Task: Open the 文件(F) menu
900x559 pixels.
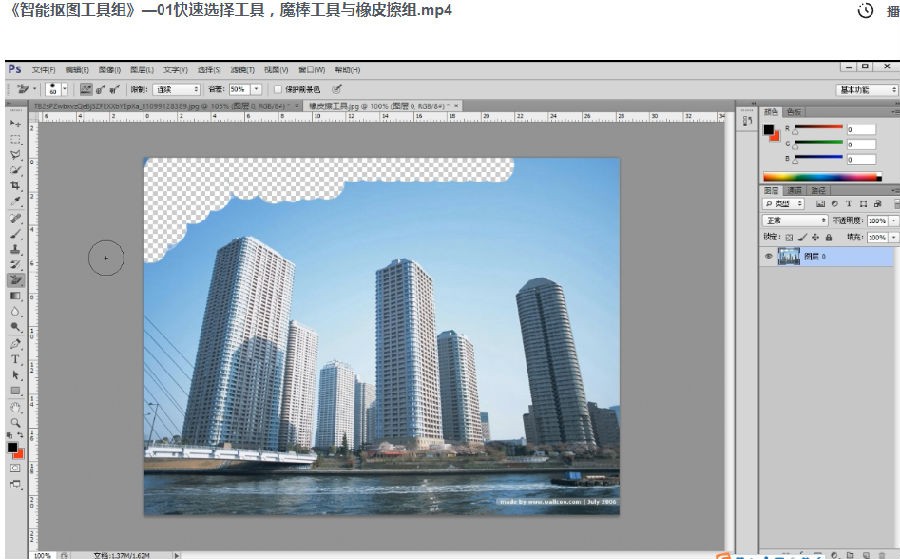Action: (x=44, y=70)
